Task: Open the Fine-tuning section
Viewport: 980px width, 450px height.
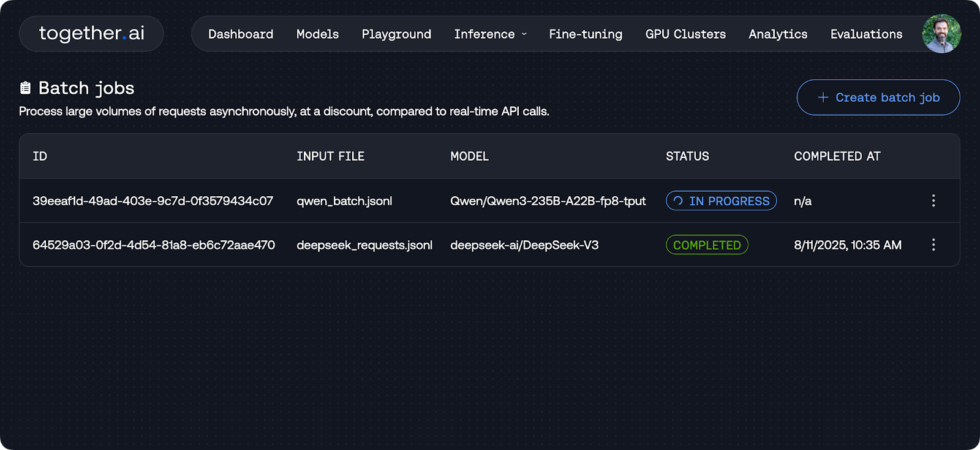Action: pos(586,34)
